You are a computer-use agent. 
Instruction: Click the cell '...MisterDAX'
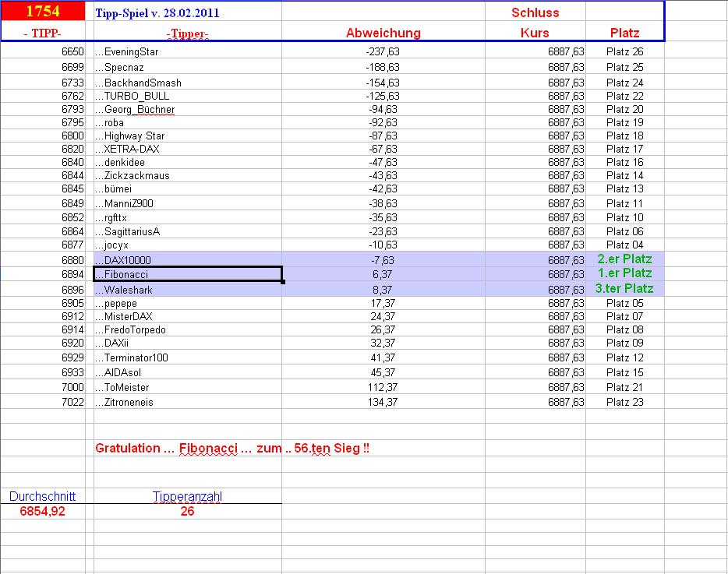click(188, 316)
